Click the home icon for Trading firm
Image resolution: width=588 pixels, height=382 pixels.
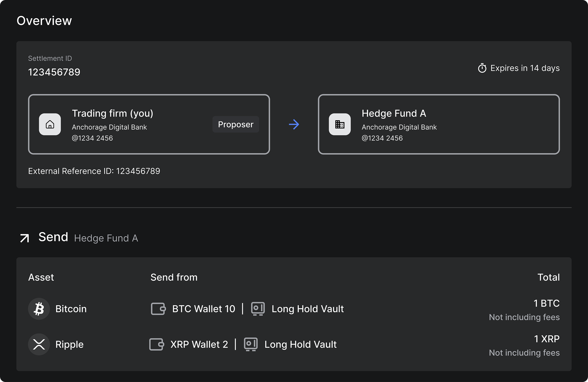point(50,124)
